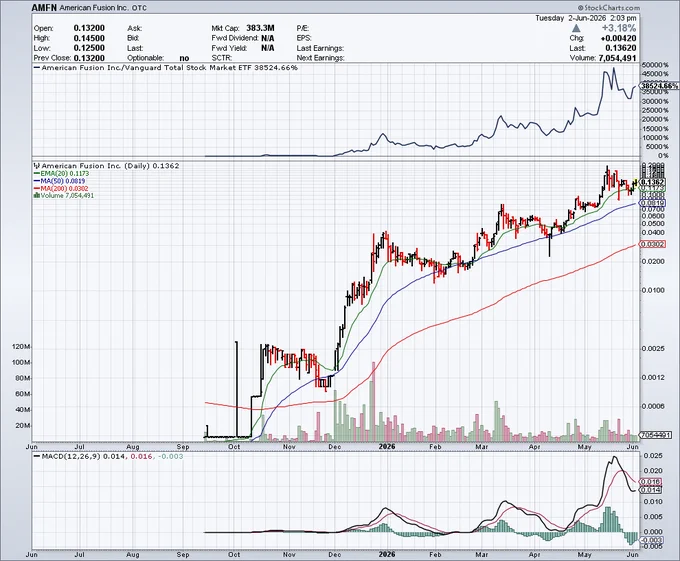Click the 'Next Earnings:' label
Screen dimensions: 680x561
point(320,58)
